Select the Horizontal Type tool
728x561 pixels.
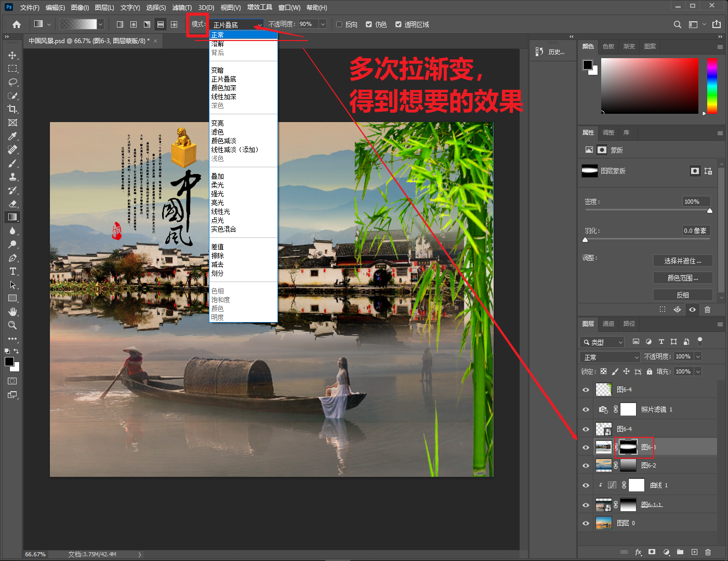tap(12, 271)
